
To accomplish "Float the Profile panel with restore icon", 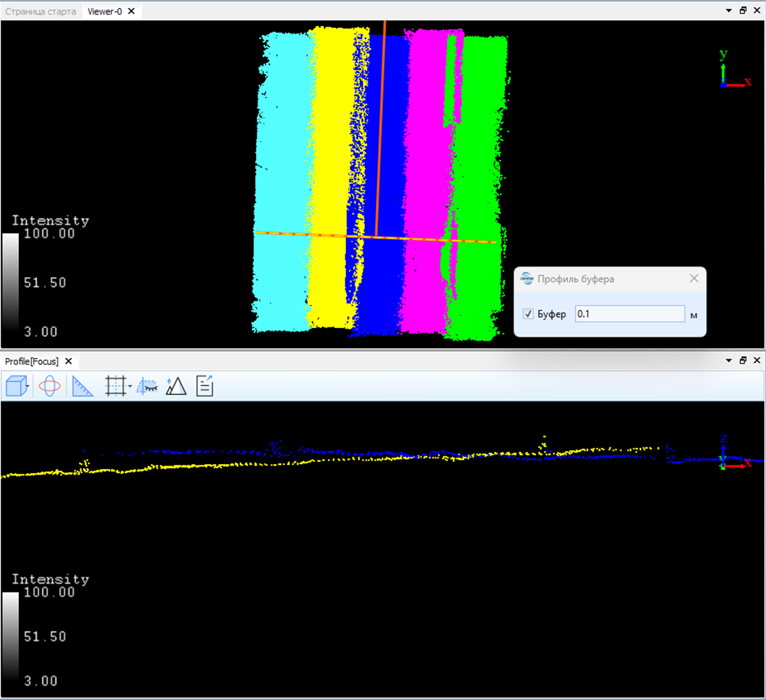I will 743,360.
